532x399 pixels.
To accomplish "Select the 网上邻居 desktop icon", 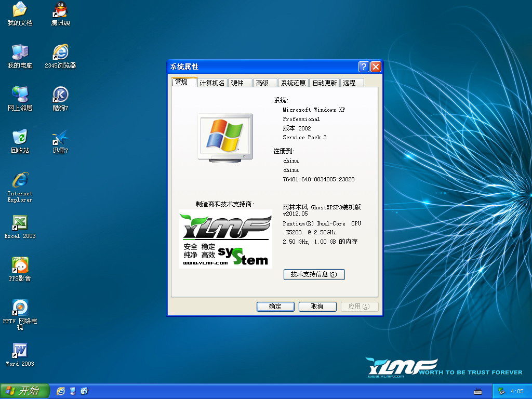I will (x=20, y=95).
